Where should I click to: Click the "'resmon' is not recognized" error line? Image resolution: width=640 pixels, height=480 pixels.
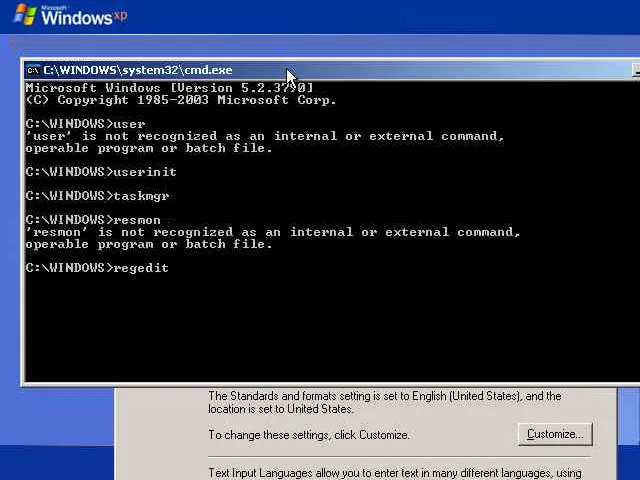click(273, 232)
